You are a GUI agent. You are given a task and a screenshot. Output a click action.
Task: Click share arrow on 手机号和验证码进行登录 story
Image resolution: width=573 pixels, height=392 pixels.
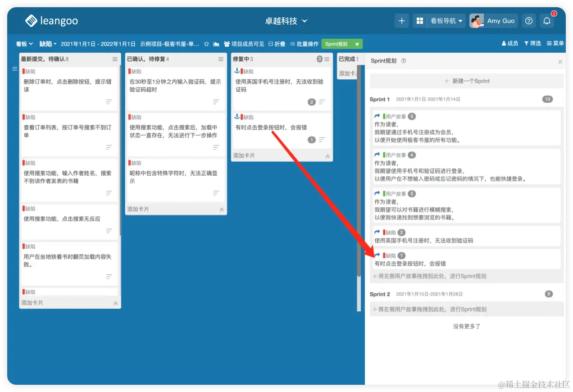coord(377,155)
